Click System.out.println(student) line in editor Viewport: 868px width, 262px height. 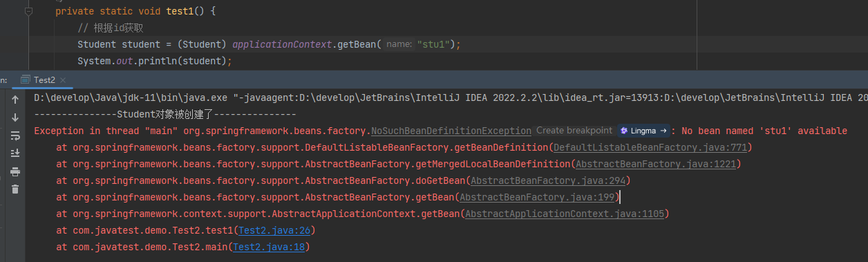(x=155, y=61)
